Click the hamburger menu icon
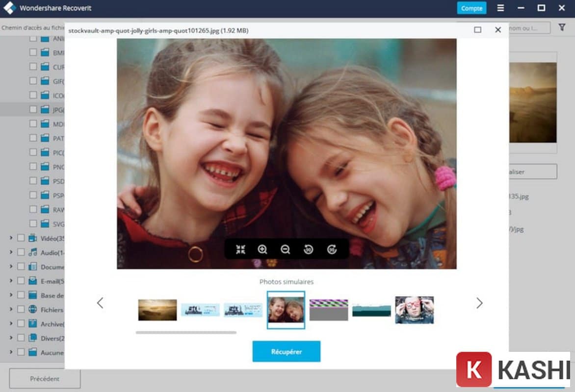Image resolution: width=575 pixels, height=392 pixels. pos(499,8)
